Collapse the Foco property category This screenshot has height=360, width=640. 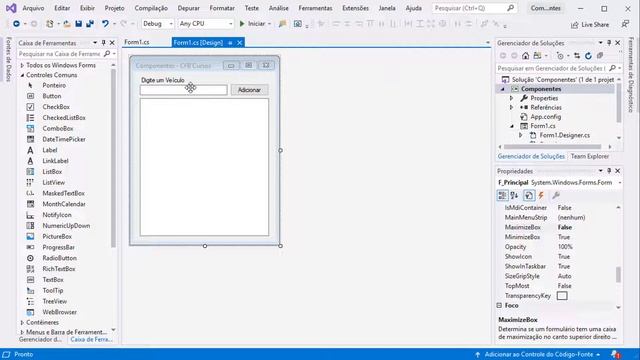click(499, 305)
